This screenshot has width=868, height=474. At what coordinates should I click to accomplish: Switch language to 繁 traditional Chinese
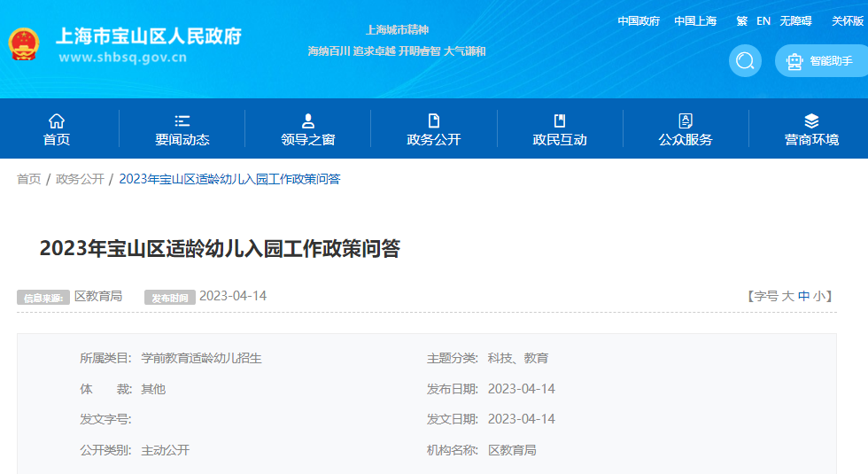click(x=741, y=21)
